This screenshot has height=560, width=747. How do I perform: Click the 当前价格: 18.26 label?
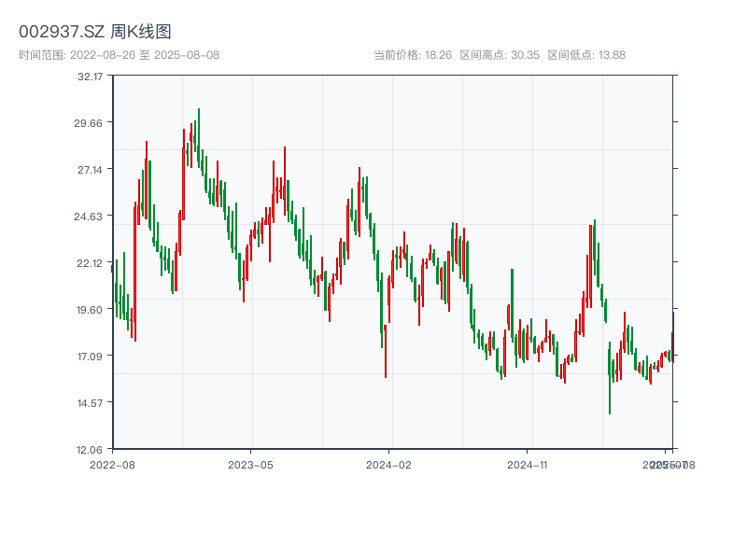pyautogui.click(x=413, y=55)
